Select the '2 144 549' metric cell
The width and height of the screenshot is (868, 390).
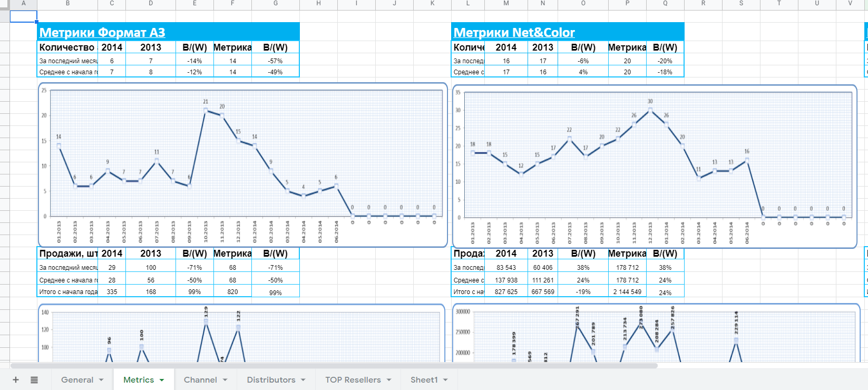point(627,291)
